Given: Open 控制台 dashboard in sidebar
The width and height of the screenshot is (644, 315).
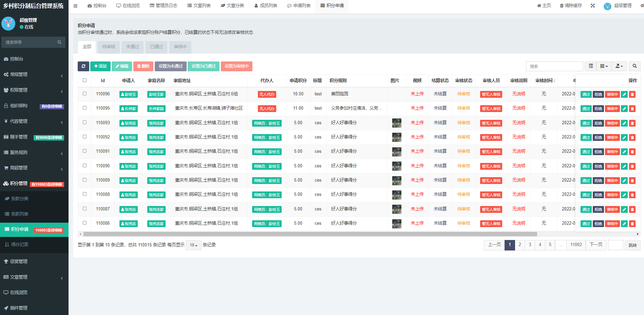Looking at the screenshot, I should click(34, 59).
